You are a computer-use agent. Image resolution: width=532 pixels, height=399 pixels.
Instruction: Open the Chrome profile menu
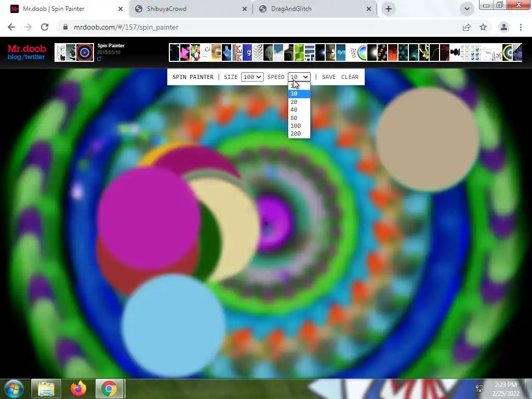pyautogui.click(x=504, y=27)
